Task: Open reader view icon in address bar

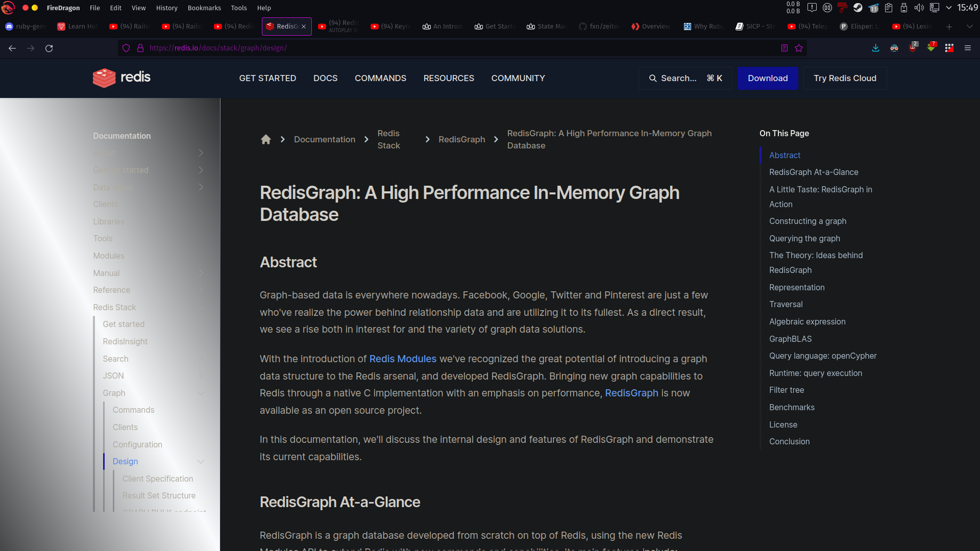Action: 785,48
